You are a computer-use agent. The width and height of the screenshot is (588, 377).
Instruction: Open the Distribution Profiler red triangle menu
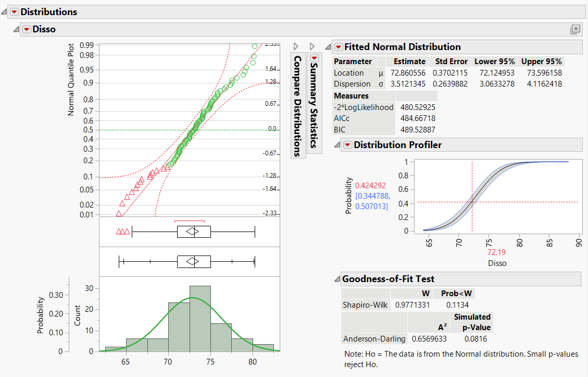(347, 144)
